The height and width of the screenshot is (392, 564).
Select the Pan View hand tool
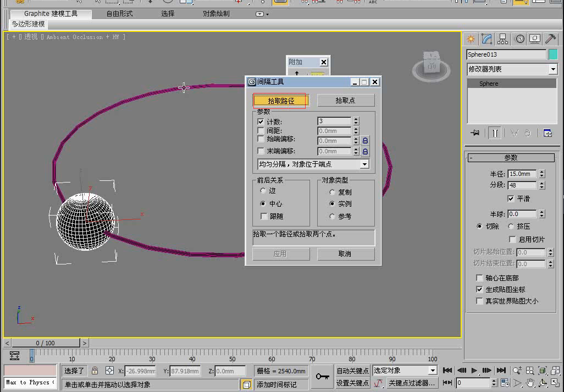point(530,383)
